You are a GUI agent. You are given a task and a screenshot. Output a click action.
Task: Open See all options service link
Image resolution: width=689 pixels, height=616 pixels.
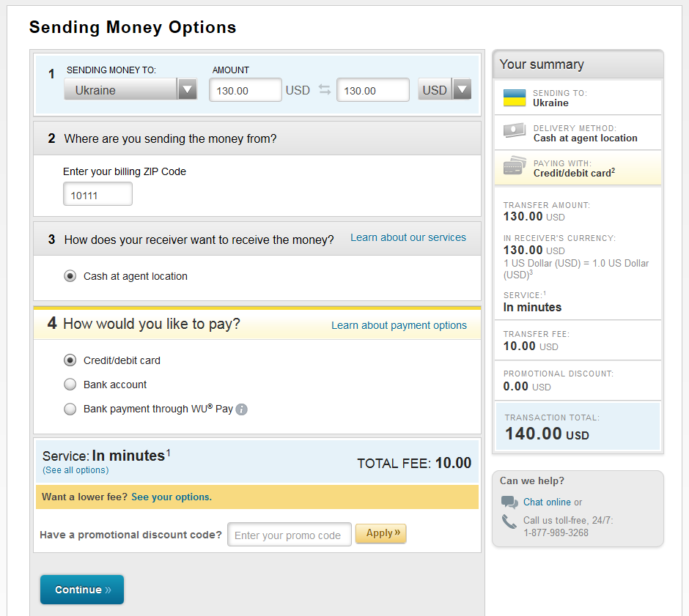pos(75,470)
